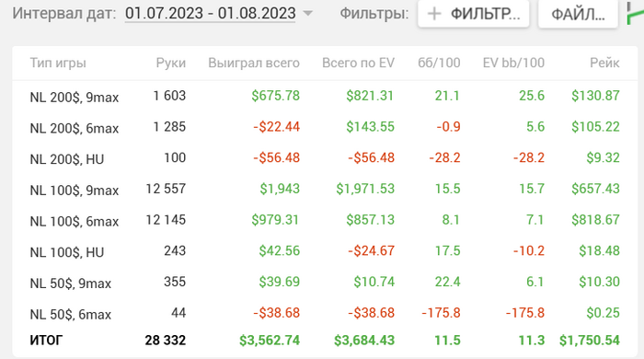
Task: Click the 15.5 bb/100 value
Action: (x=448, y=189)
